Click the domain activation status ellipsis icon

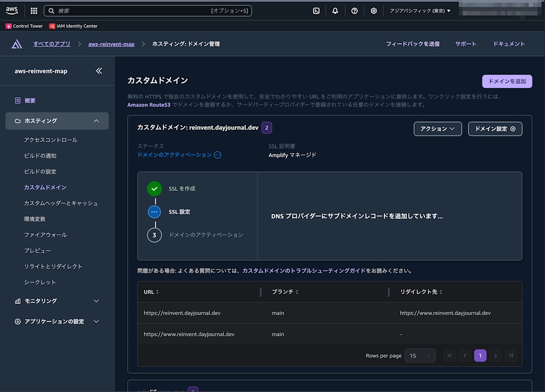coord(218,155)
